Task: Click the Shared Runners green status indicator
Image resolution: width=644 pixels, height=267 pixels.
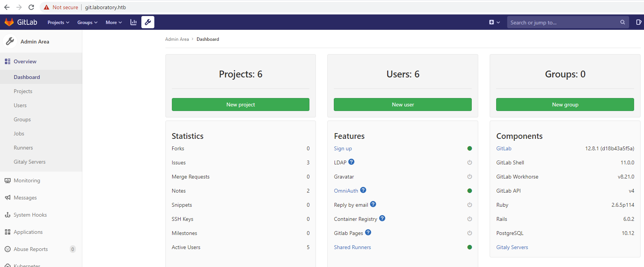Action: (469, 247)
